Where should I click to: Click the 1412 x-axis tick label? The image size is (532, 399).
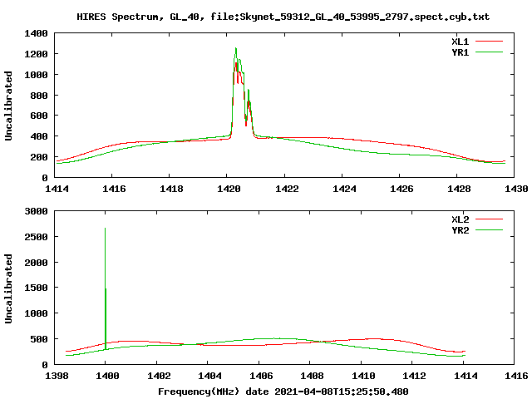(414, 376)
